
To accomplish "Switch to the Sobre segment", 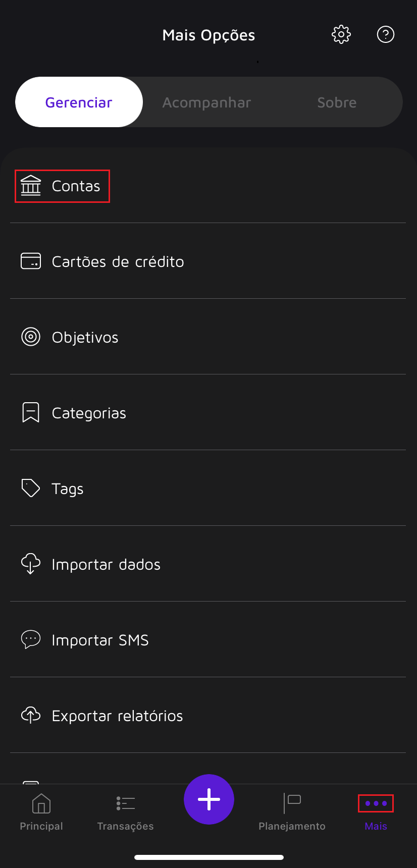I will pos(337,102).
